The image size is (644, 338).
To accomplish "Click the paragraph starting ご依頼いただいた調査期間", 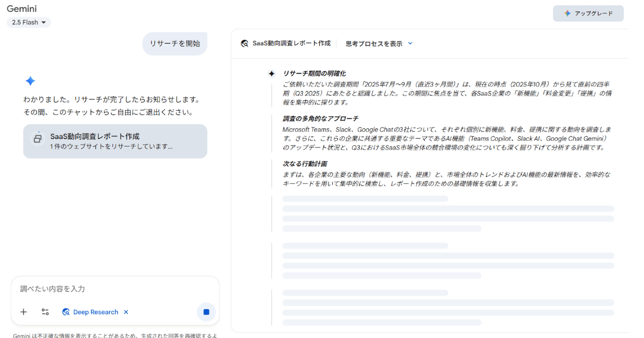I will coord(448,93).
